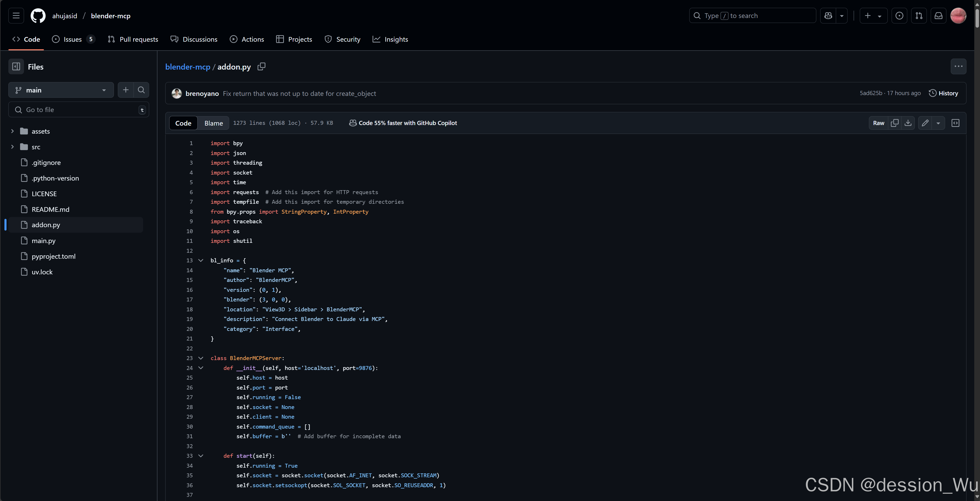
Task: Collapse the Files side panel
Action: [16, 66]
